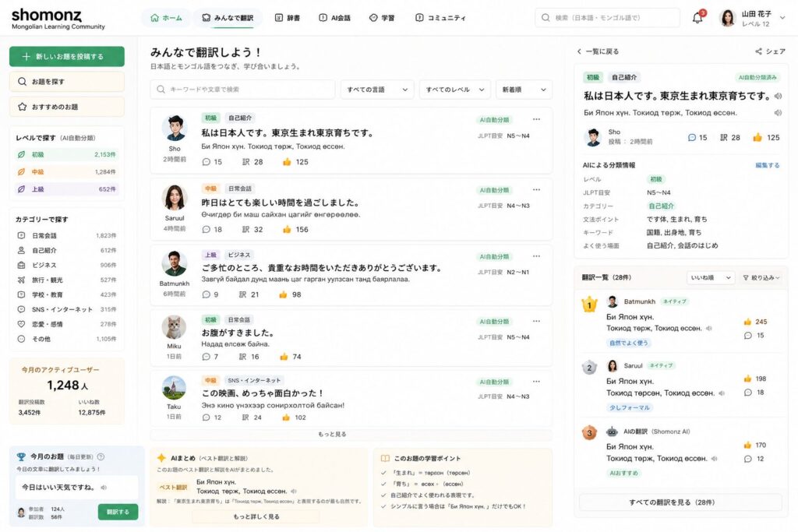Image resolution: width=798 pixels, height=532 pixels.
Task: Open the すべてのレベル level dropdown
Action: [x=455, y=90]
